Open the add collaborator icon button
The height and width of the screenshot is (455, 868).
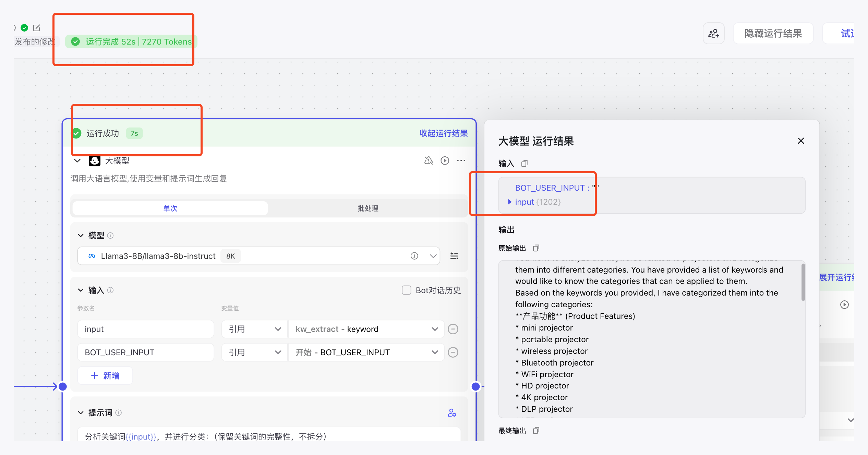pos(714,33)
